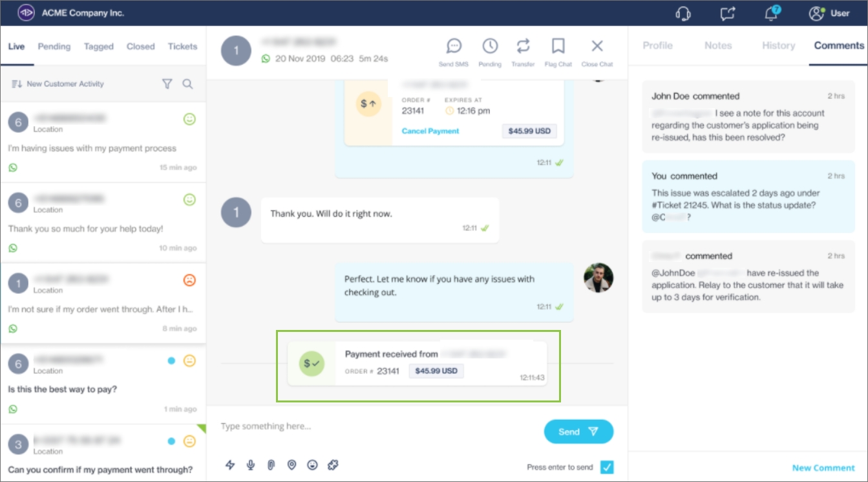Open the New Customer Activity sort dropdown
Image resolution: width=868 pixels, height=482 pixels.
[x=58, y=84]
